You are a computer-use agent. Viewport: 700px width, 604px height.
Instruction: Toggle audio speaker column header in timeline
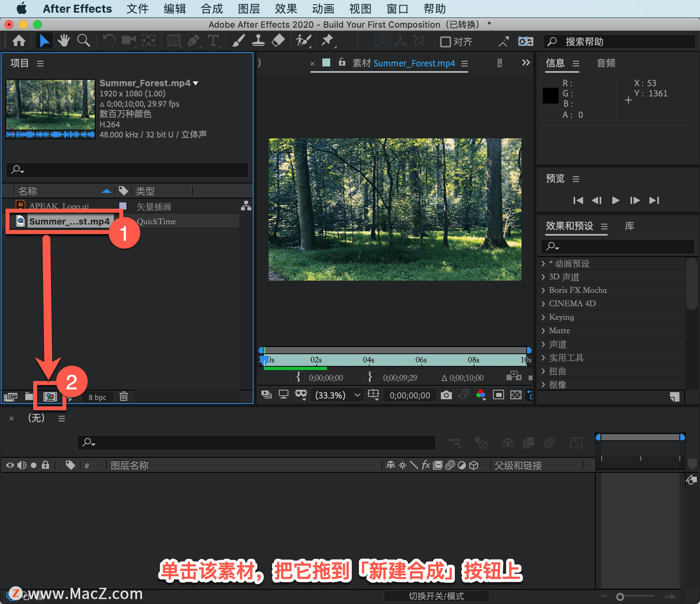(x=22, y=465)
